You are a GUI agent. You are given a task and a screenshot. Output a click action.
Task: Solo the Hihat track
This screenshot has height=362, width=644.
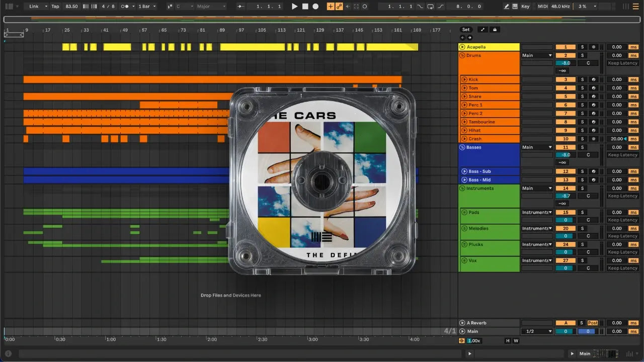pos(583,130)
